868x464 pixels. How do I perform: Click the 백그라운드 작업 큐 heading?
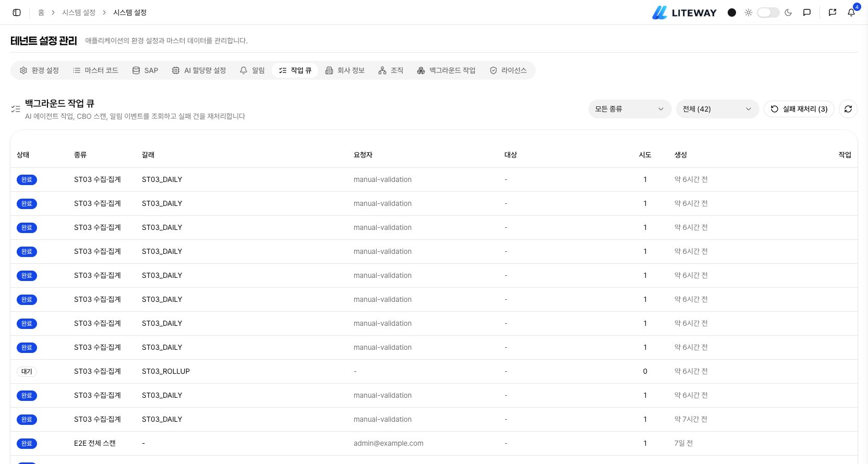click(x=59, y=104)
